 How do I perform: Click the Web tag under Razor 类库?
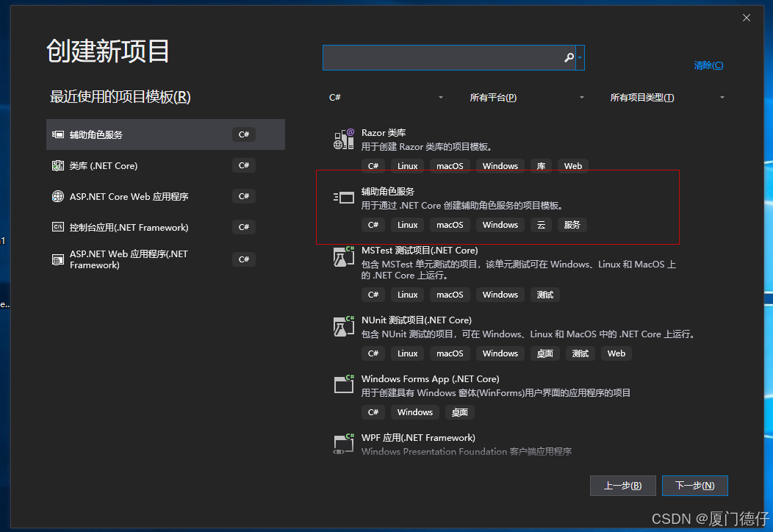coord(572,165)
